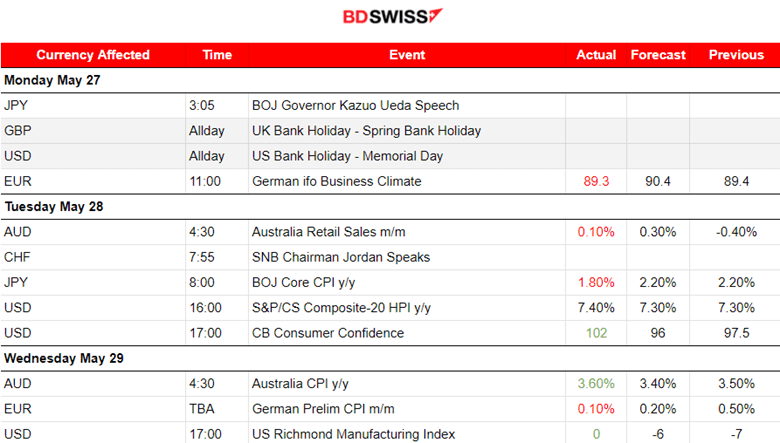Select the Australia Retail Sales m/m event

pyautogui.click(x=335, y=232)
